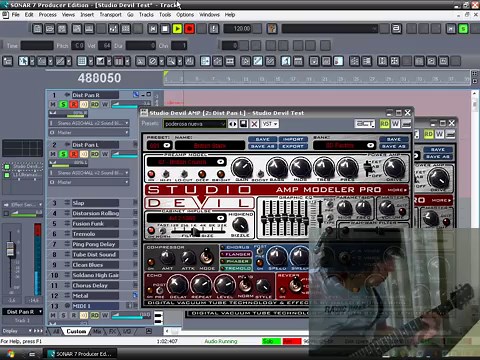Open Dist Pan L output dropdown Master
Viewport: 480px width, 360px height.
(x=89, y=182)
